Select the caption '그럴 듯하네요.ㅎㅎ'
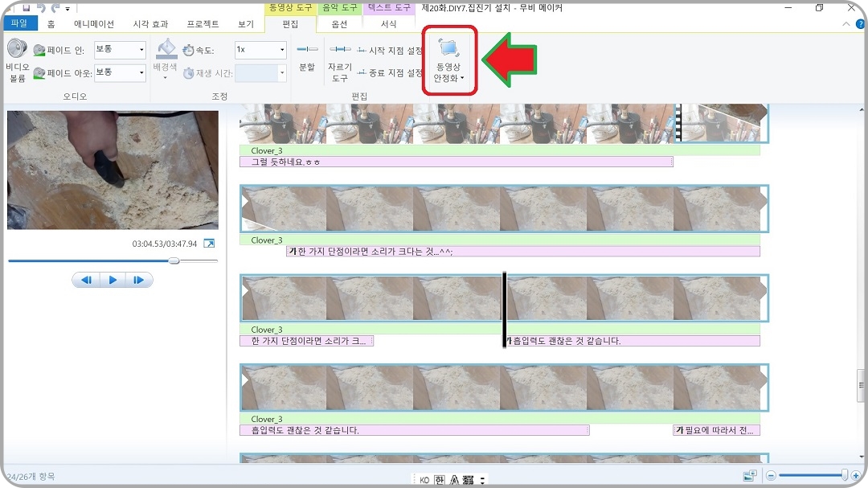Viewport: 868px width, 488px height. click(457, 162)
